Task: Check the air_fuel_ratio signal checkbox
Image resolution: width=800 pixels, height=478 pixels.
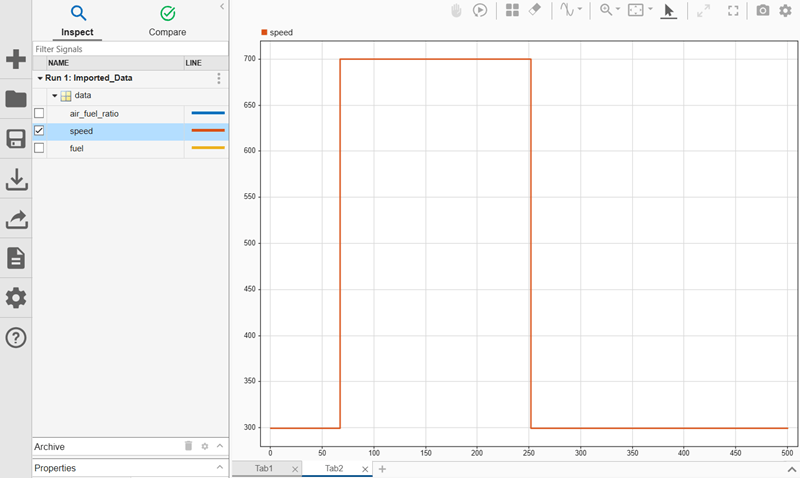Action: [39, 113]
